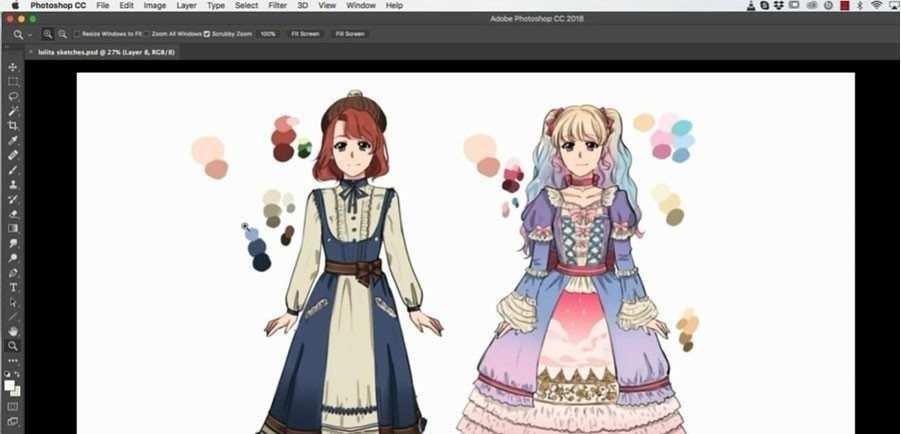
Task: Click the foreground color swatch
Action: 10,385
